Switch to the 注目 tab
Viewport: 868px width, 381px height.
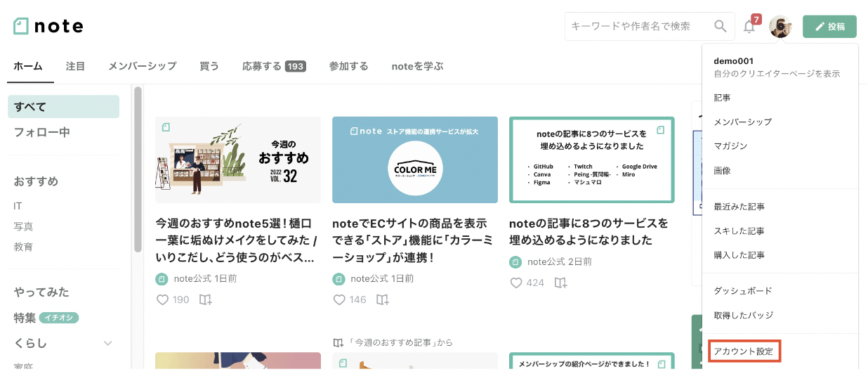75,66
